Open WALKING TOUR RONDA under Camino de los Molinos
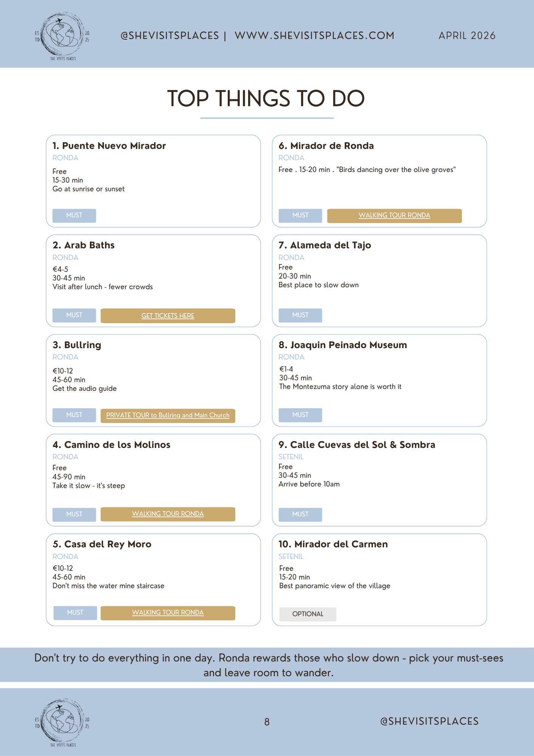 [168, 514]
